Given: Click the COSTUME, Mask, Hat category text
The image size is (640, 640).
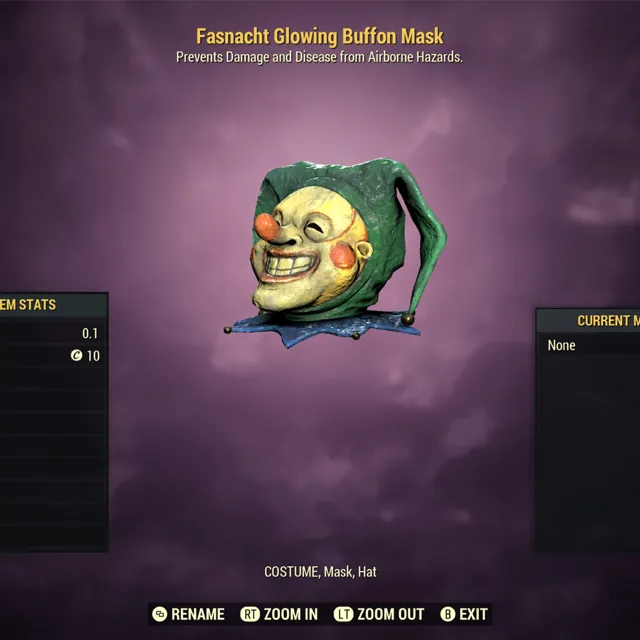Looking at the screenshot, I should pos(320,572).
